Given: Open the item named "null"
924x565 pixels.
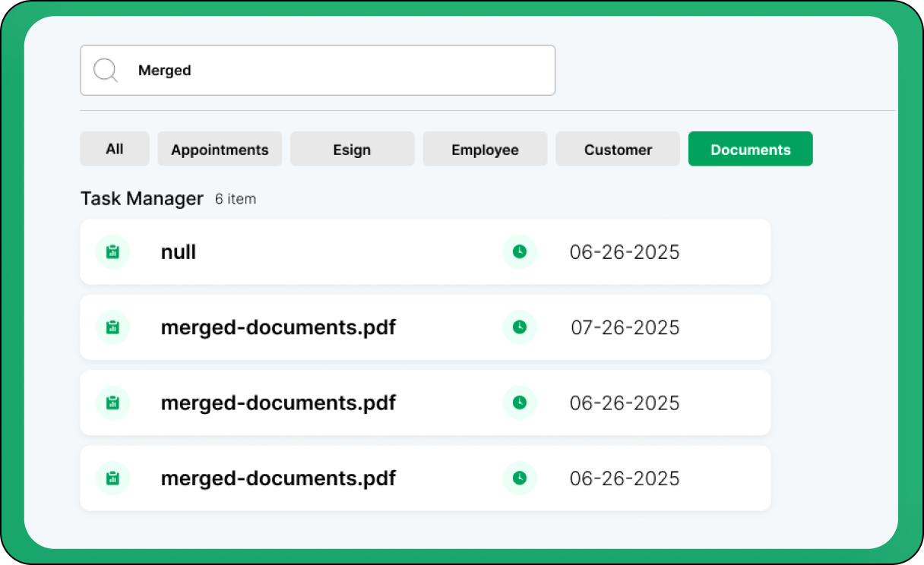Looking at the screenshot, I should 179,252.
